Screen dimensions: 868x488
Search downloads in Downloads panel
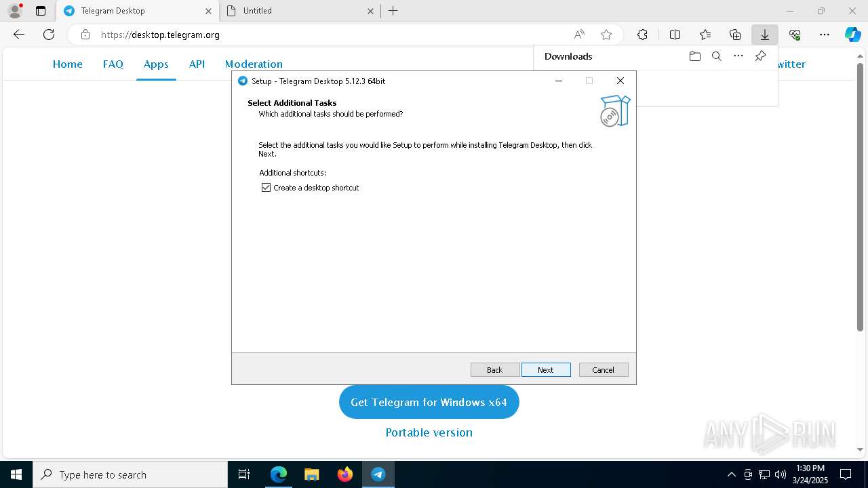point(716,56)
